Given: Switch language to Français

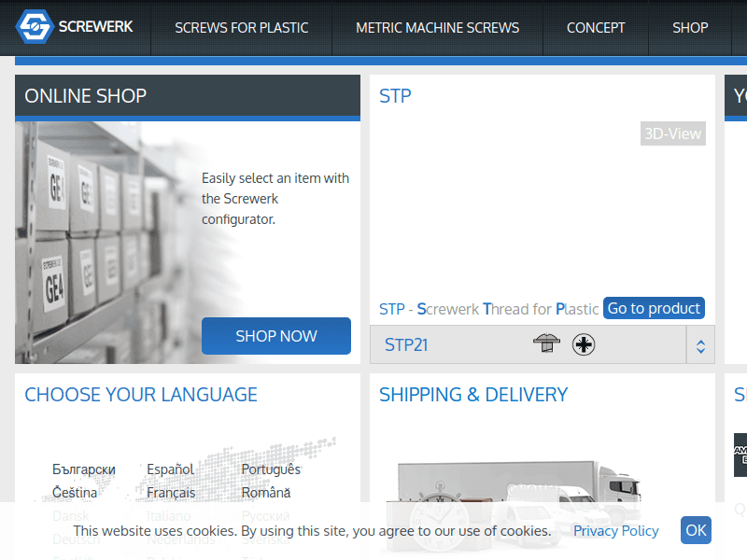Looking at the screenshot, I should [171, 492].
